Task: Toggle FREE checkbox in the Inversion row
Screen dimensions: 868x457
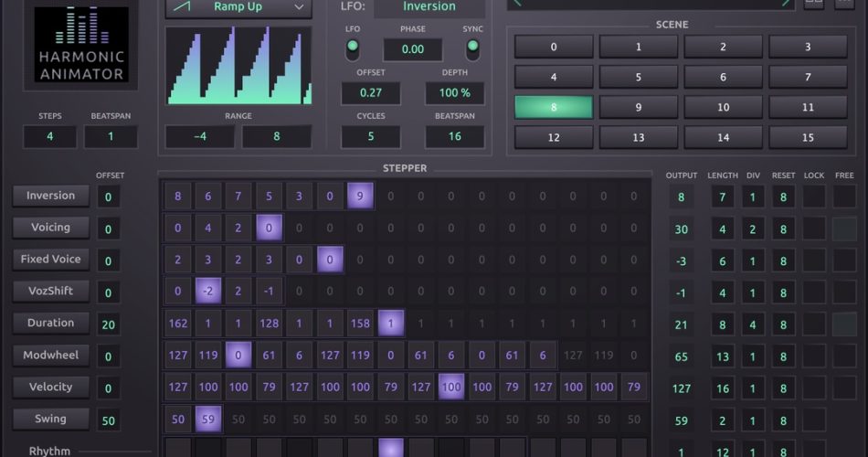Action: pyautogui.click(x=844, y=197)
